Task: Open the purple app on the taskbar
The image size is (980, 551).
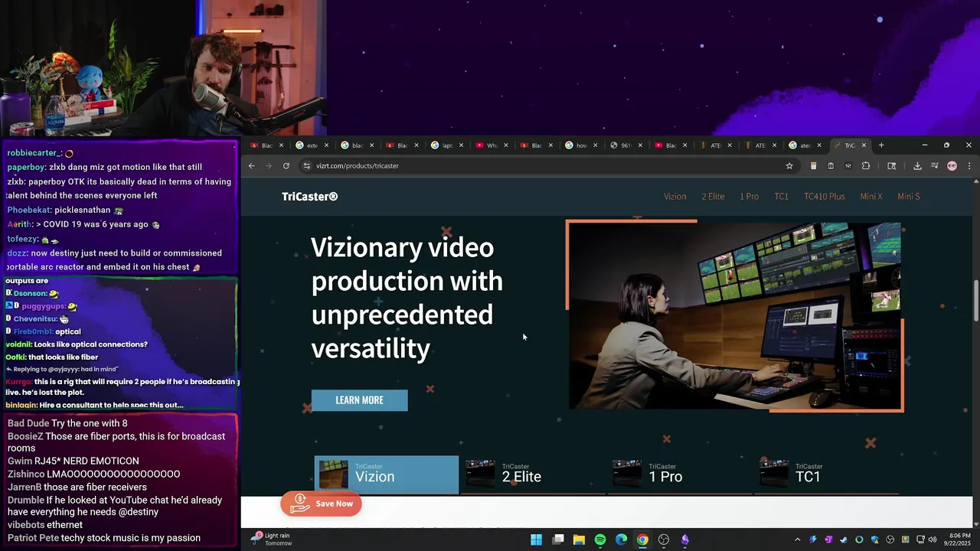Action: point(684,540)
